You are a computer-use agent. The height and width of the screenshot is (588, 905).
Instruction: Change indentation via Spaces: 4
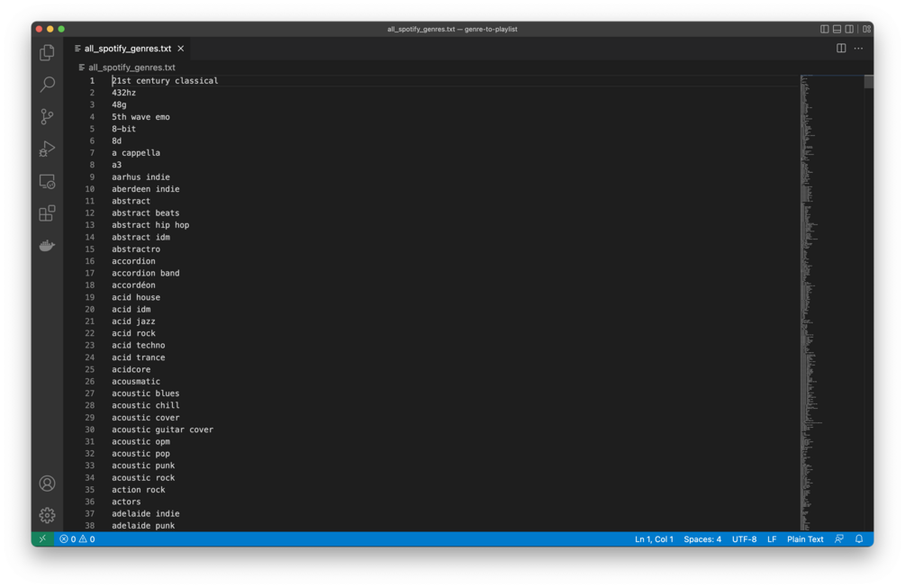coord(702,539)
